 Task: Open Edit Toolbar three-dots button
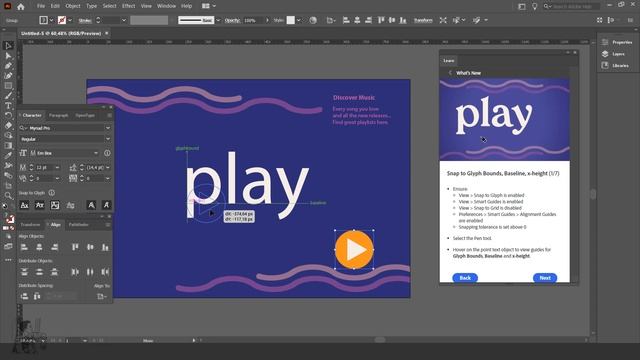coord(8,260)
